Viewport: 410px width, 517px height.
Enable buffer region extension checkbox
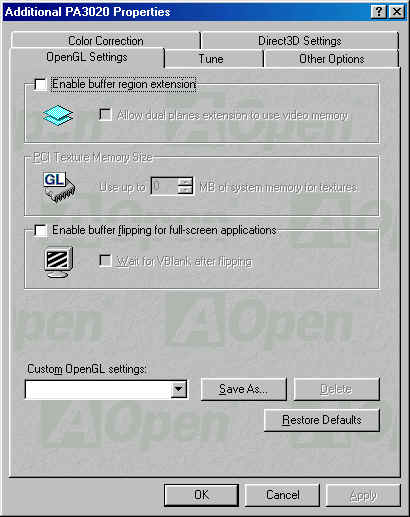41,84
